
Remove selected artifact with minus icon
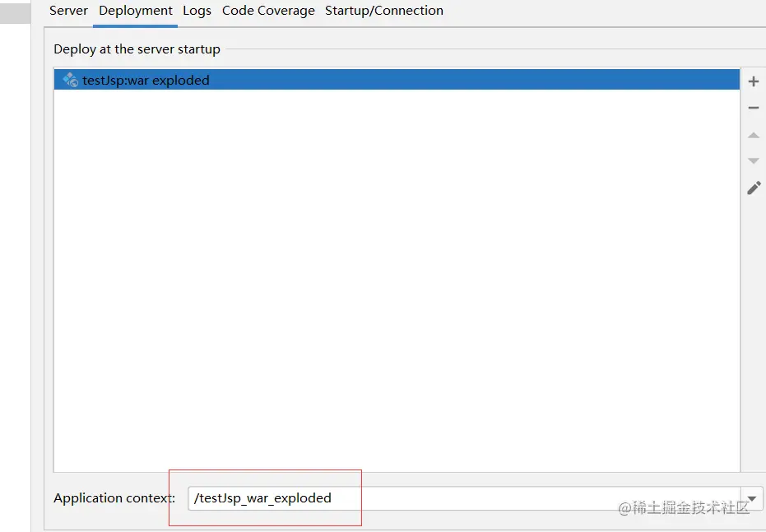tap(754, 108)
